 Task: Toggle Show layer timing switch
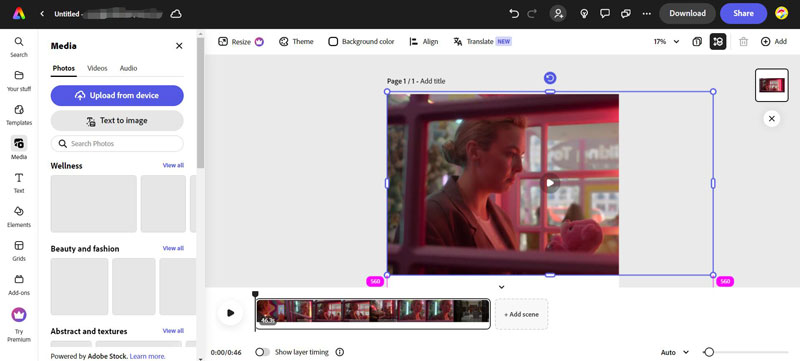pyautogui.click(x=262, y=352)
